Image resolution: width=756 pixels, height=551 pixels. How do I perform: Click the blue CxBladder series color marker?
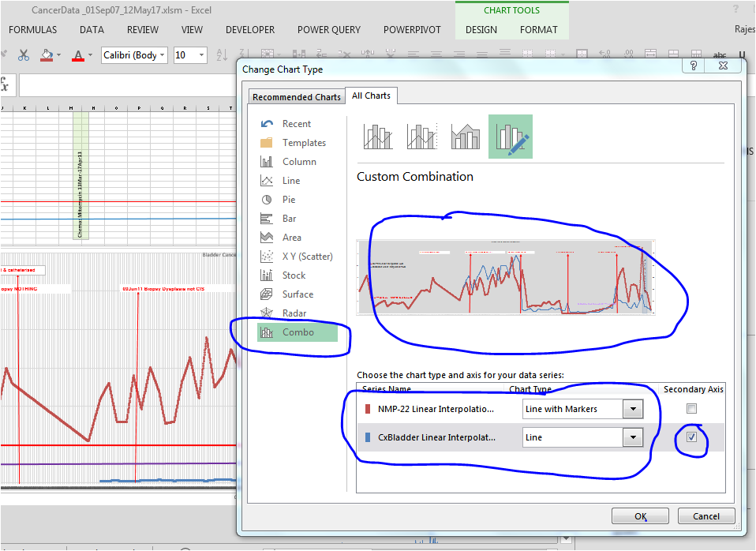coord(368,437)
